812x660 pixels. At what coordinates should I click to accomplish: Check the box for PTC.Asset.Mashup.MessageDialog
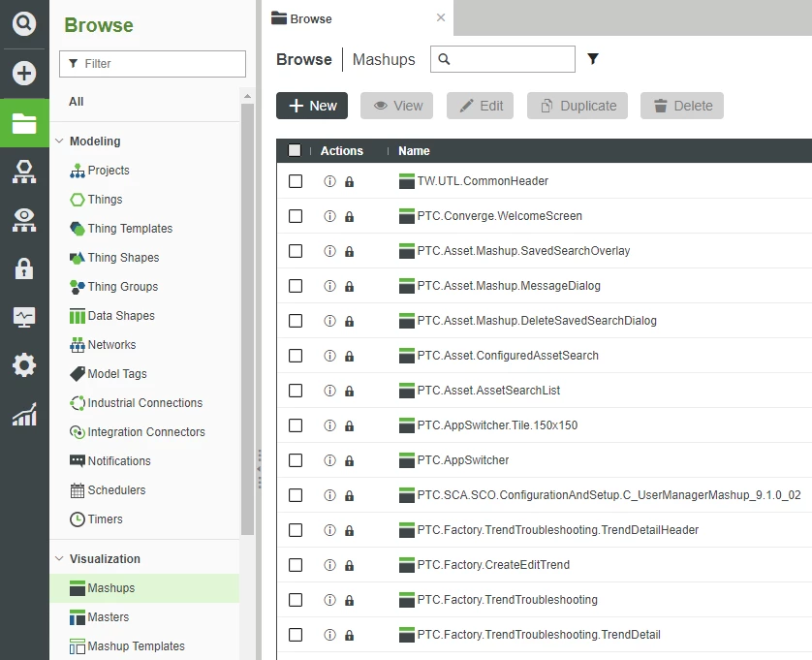click(x=296, y=286)
